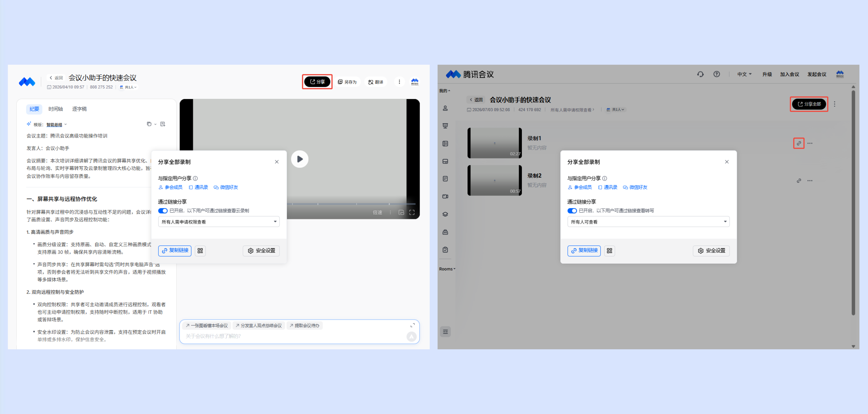The image size is (868, 414).
Task: Expand 共1人 in the left window header
Action: (128, 87)
